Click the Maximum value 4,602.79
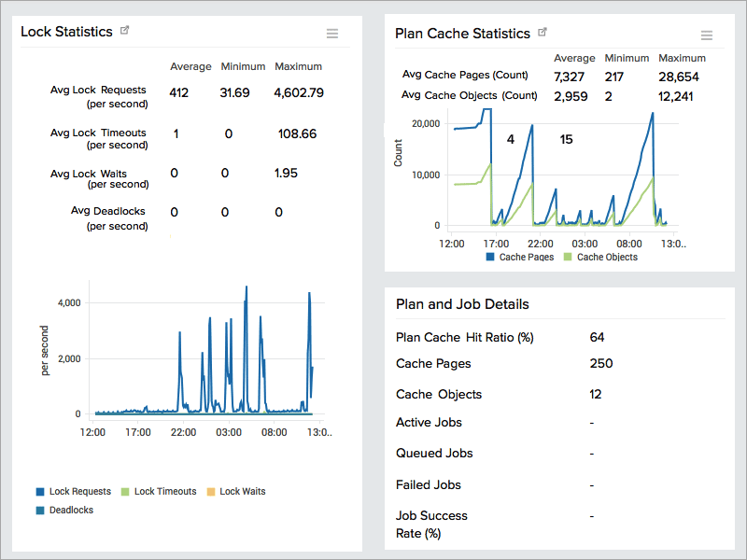The width and height of the screenshot is (747, 560). 297,92
